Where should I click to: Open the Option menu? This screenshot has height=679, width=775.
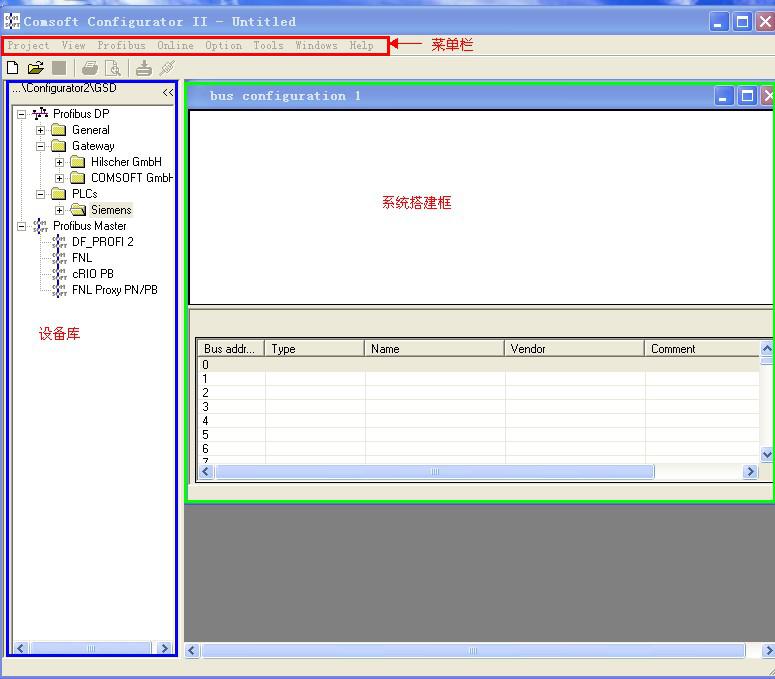223,45
